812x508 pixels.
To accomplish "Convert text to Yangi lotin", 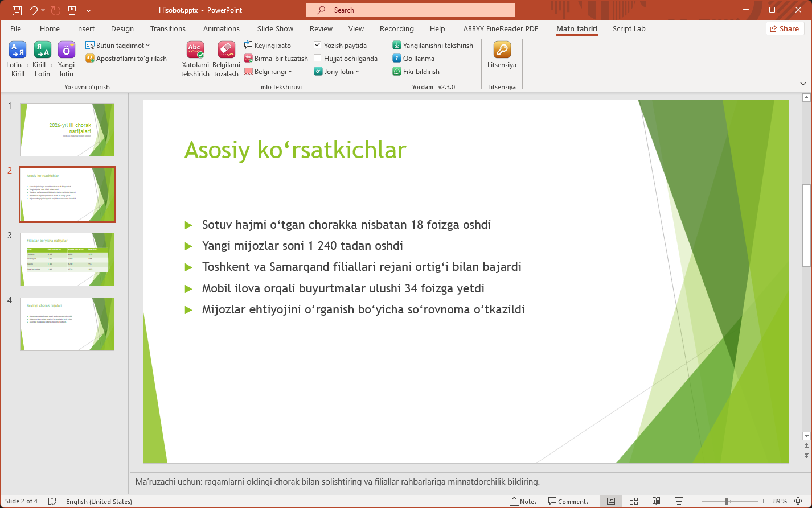I will coord(67,59).
